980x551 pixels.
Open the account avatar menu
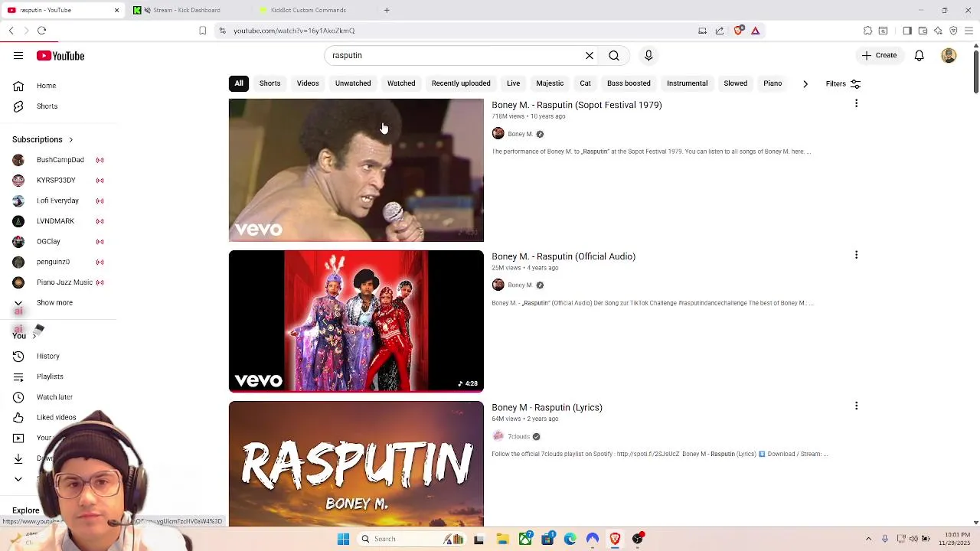(x=949, y=55)
